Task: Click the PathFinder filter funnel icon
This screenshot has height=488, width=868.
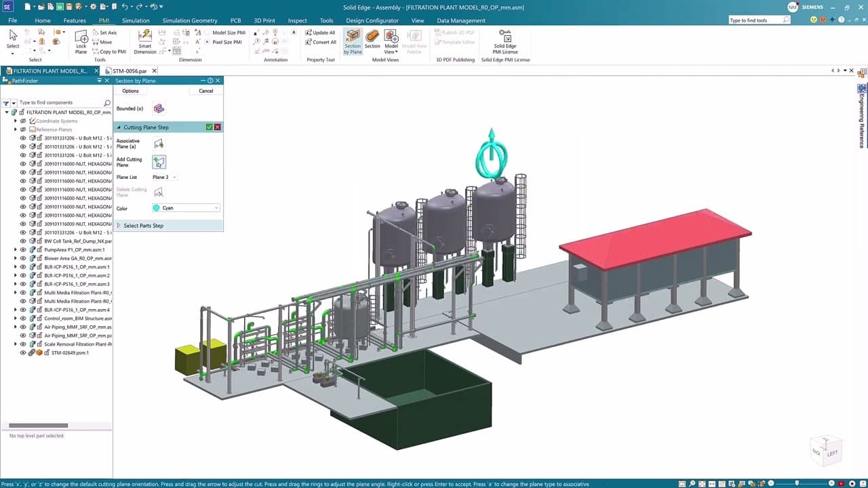Action: (6, 103)
